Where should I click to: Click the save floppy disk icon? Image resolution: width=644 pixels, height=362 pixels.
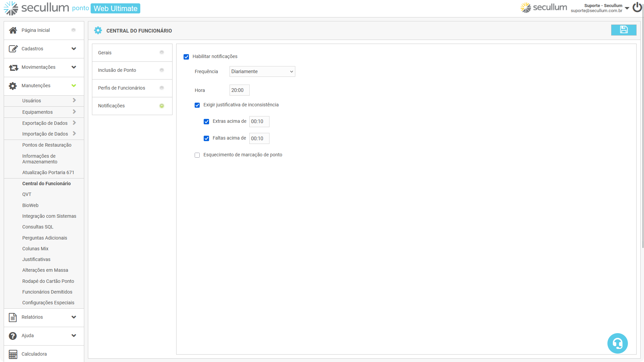point(624,30)
